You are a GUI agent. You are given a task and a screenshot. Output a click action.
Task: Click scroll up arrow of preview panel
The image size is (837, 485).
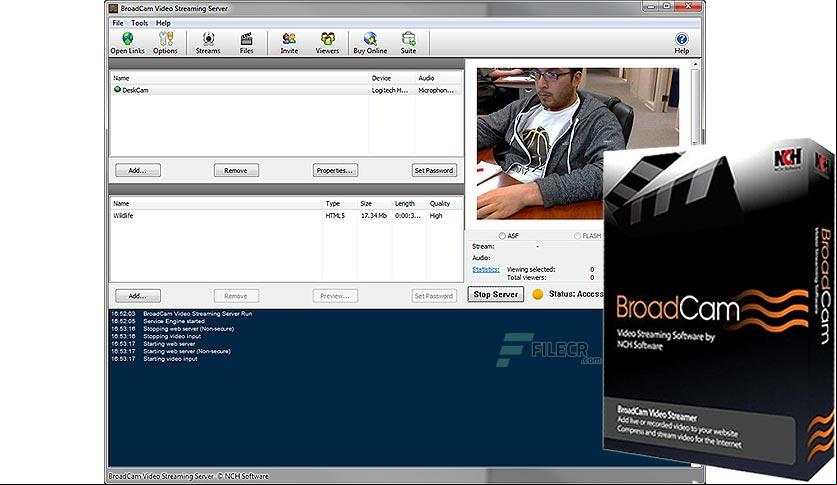click(x=695, y=64)
